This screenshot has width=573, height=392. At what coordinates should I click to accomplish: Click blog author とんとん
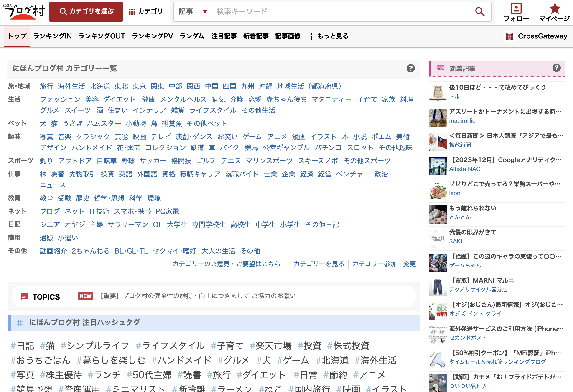pyautogui.click(x=460, y=217)
